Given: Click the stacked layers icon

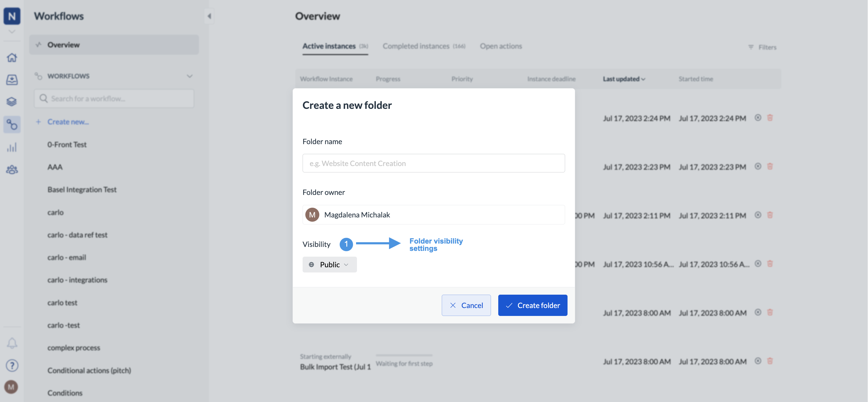Looking at the screenshot, I should tap(12, 102).
